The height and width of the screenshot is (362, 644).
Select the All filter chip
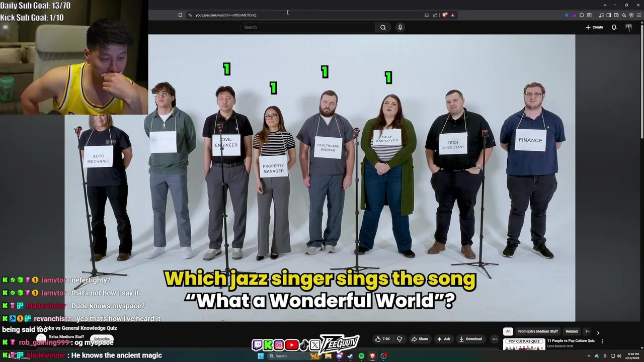508,331
